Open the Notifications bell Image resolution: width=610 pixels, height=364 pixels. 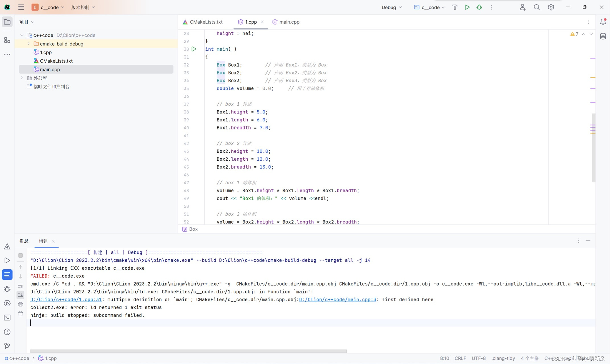pyautogui.click(x=603, y=22)
